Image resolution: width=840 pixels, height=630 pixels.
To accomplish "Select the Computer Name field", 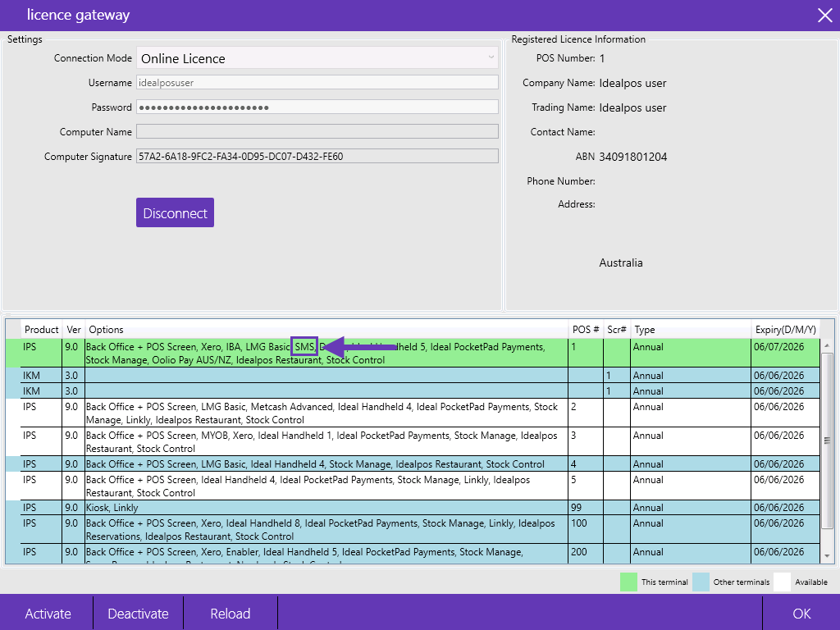I will [317, 132].
